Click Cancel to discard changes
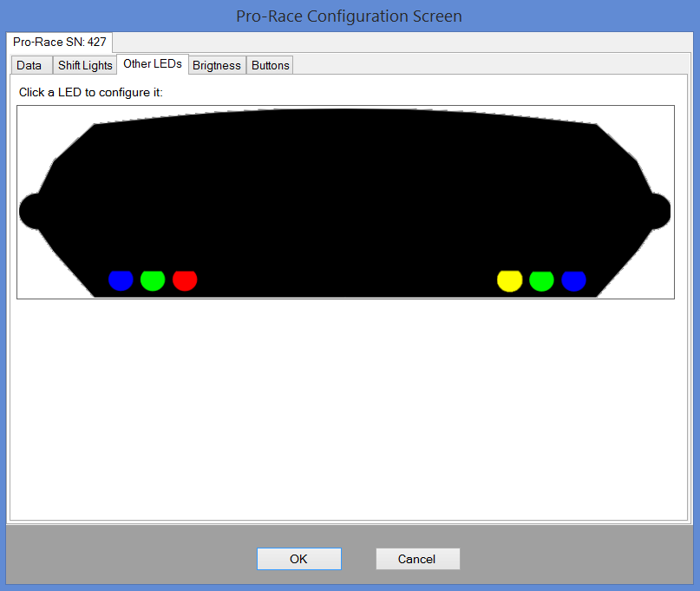700x591 pixels. (417, 559)
